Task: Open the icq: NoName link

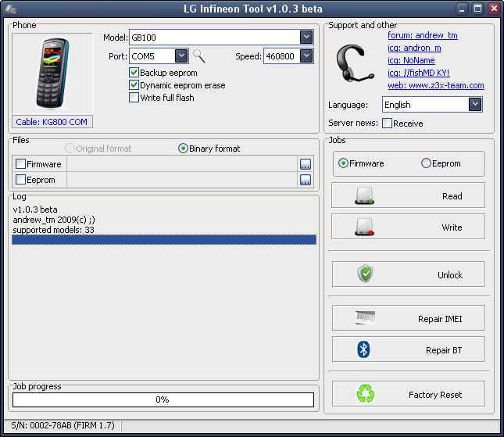Action: tap(411, 60)
